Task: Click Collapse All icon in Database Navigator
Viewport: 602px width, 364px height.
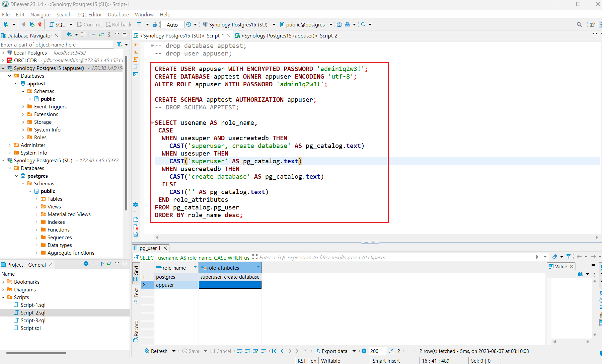Action: pyautogui.click(x=94, y=34)
